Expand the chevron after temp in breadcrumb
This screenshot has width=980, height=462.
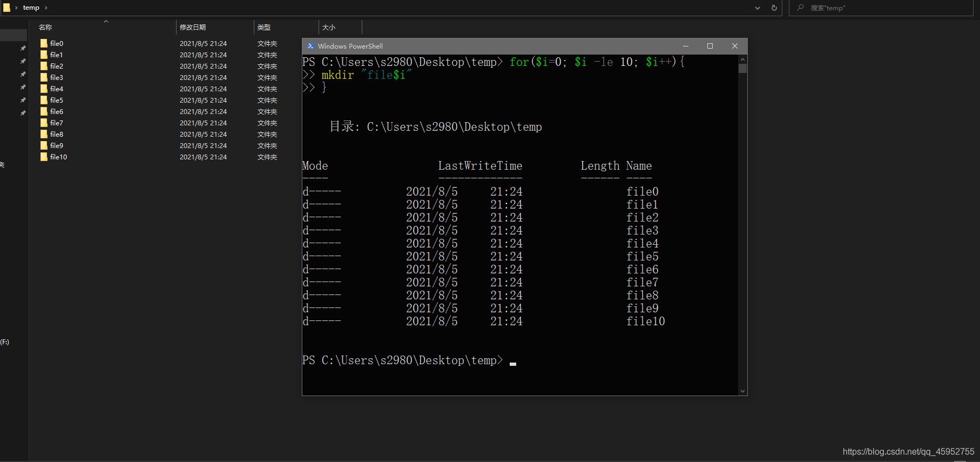(x=46, y=8)
